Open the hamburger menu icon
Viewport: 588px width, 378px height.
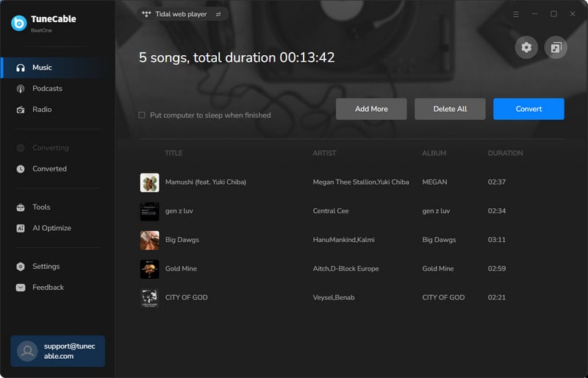click(516, 14)
